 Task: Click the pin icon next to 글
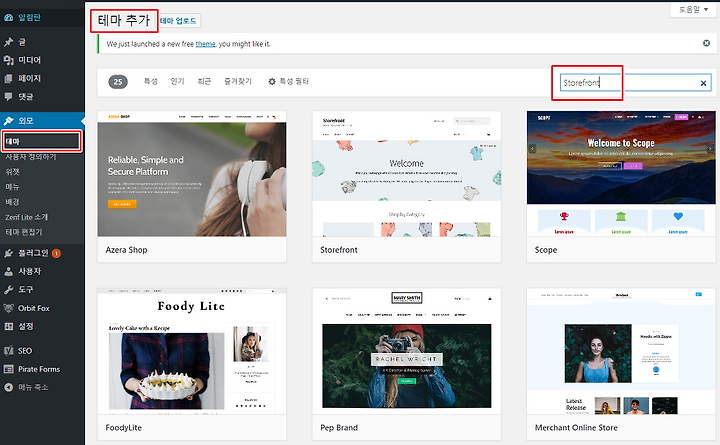tap(8, 42)
